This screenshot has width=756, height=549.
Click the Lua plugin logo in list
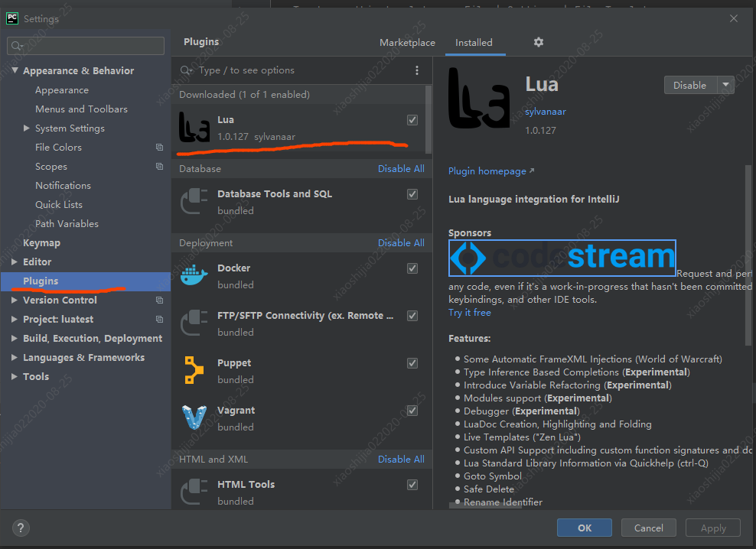click(194, 127)
